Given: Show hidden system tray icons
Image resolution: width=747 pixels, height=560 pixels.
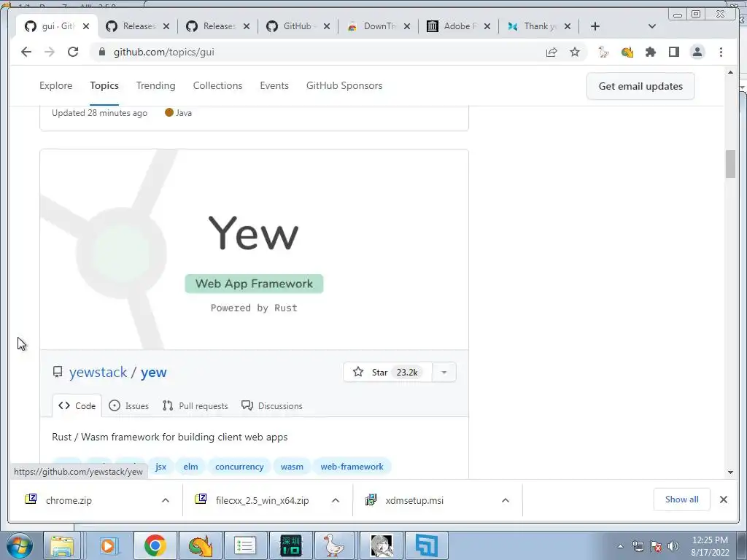Looking at the screenshot, I should coord(620,546).
